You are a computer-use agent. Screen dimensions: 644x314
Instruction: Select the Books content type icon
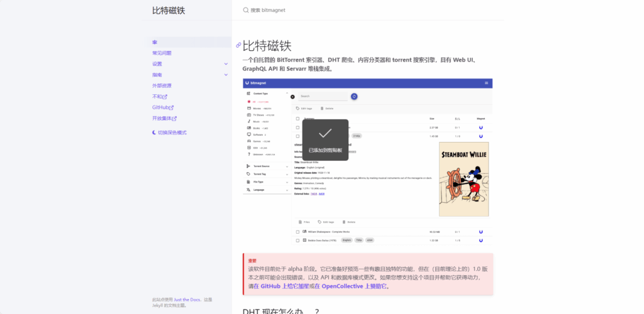point(249,128)
